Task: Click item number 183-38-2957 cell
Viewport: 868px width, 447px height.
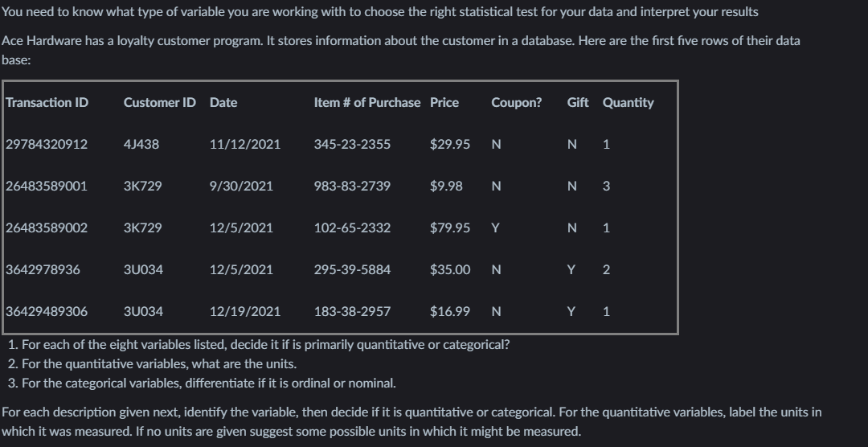Action: click(x=352, y=311)
